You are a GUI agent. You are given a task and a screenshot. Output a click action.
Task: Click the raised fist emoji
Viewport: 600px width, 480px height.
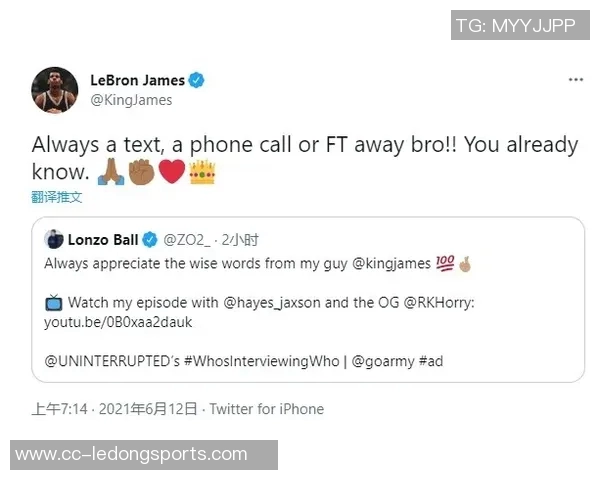[141, 172]
